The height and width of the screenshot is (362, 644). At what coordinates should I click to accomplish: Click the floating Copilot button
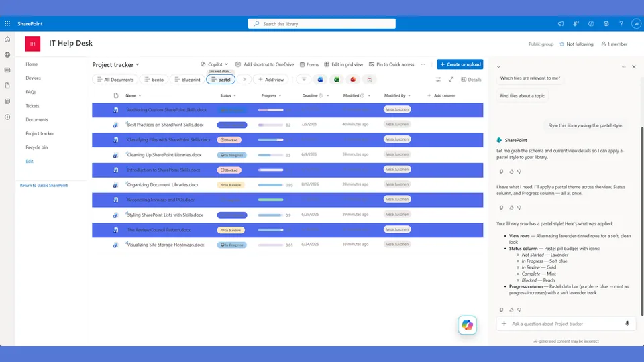[467, 325]
